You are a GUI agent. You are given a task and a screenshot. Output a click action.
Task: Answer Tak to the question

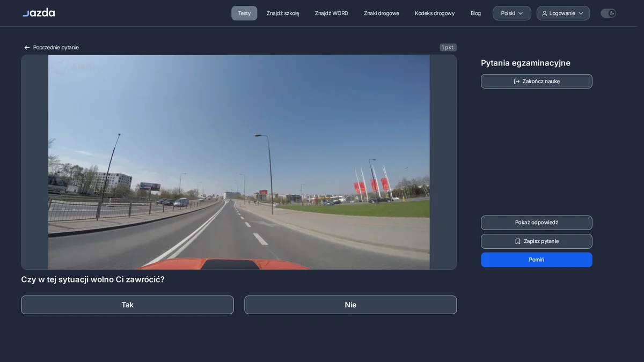pyautogui.click(x=127, y=305)
